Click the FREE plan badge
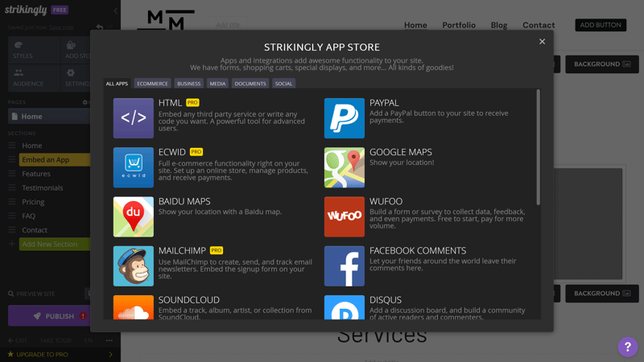 click(x=60, y=10)
